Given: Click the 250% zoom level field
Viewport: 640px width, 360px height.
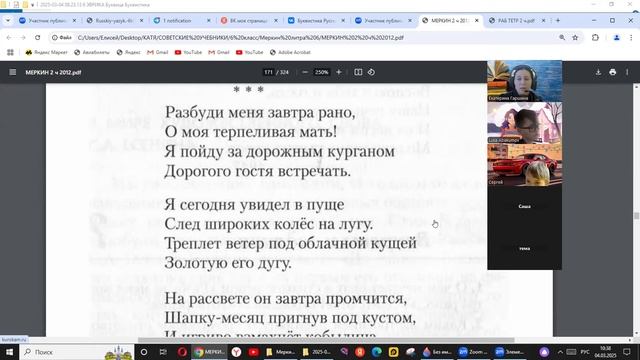Looking at the screenshot, I should point(321,72).
